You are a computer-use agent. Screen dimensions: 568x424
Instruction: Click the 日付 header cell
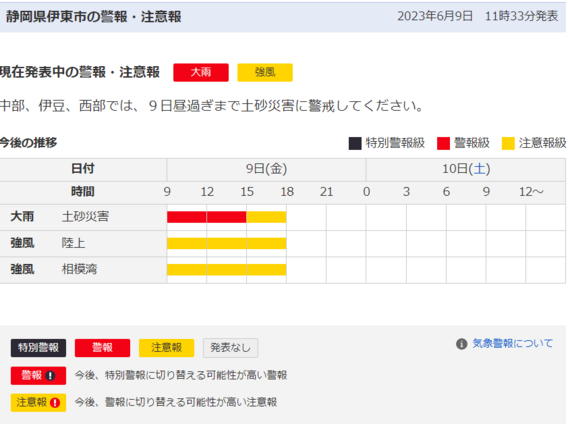pyautogui.click(x=83, y=169)
